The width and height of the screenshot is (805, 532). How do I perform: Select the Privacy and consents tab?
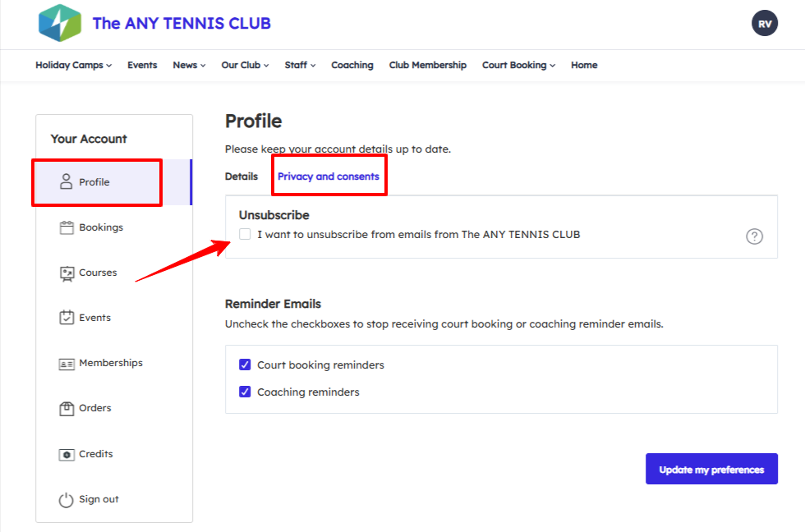[329, 177]
